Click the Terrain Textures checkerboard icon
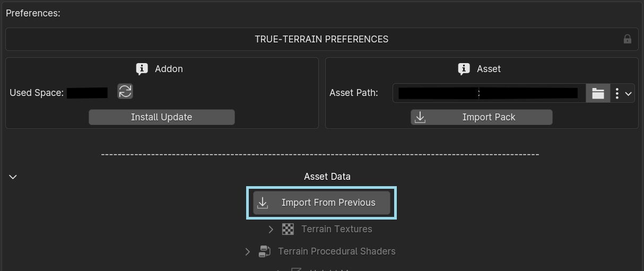Screen dimensions: 644x271 click(x=288, y=229)
